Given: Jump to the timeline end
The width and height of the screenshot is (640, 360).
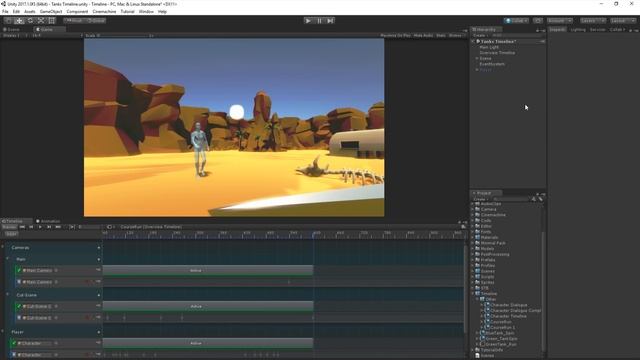Looking at the screenshot, I should pos(58,227).
